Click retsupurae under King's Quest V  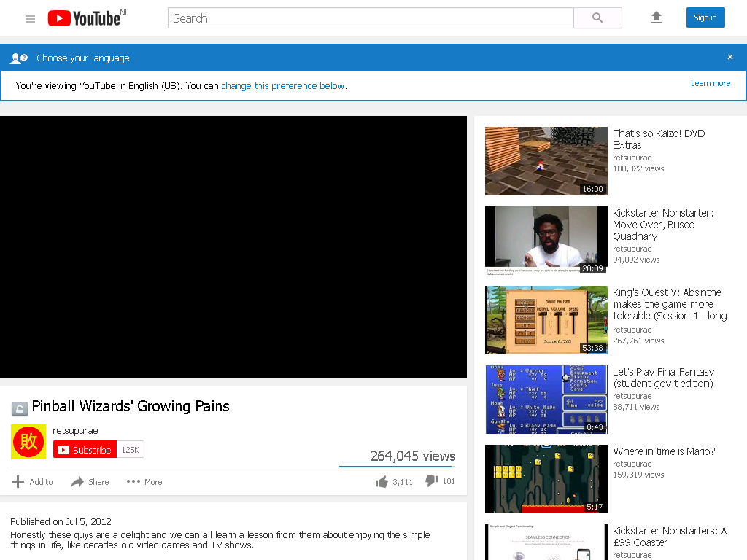[632, 330]
